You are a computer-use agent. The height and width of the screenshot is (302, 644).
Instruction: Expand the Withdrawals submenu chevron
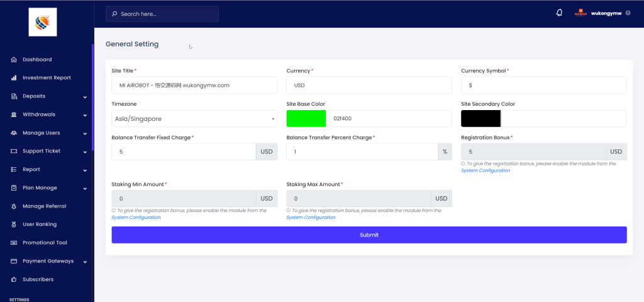tap(85, 116)
